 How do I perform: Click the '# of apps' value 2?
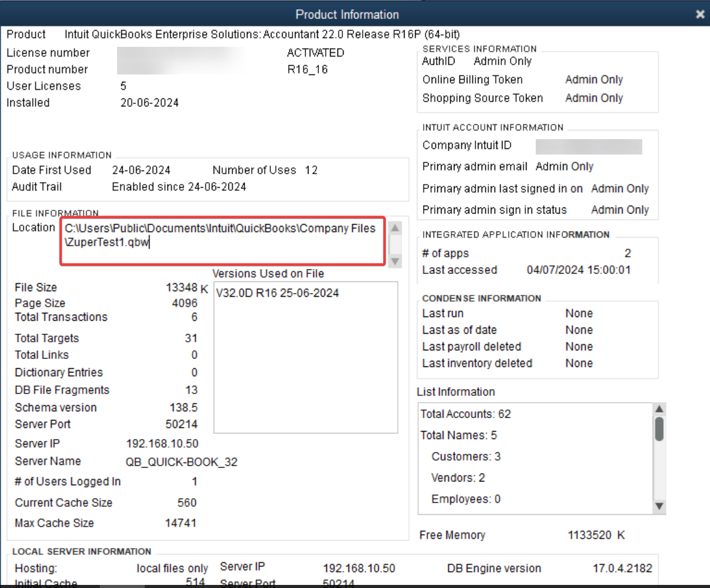tap(627, 253)
